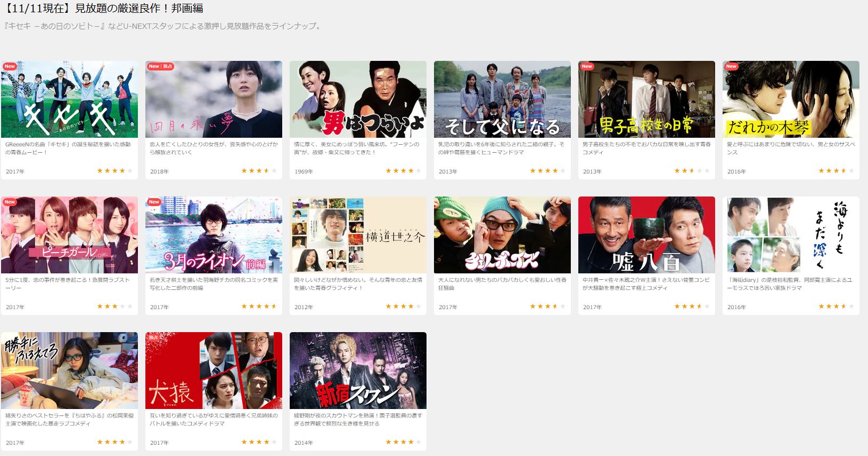Click the star rating under 3月のライオン
This screenshot has height=456, width=868.
pyautogui.click(x=259, y=306)
